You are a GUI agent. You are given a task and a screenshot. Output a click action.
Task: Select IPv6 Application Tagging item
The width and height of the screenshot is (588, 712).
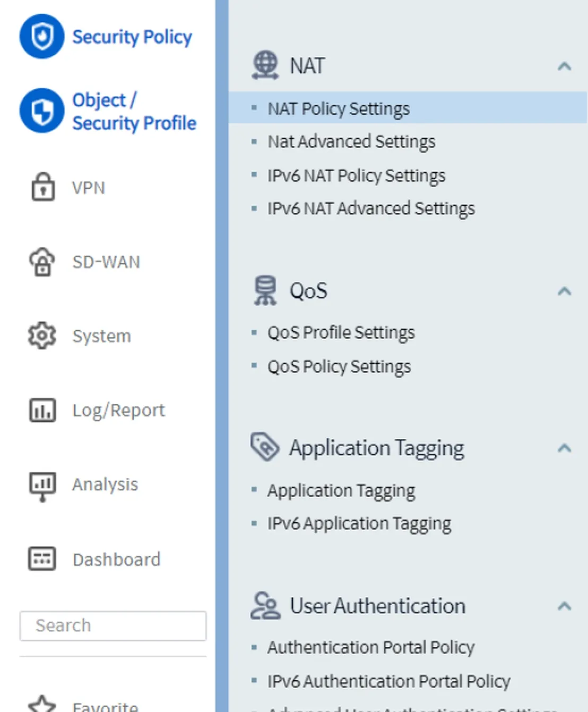click(359, 524)
